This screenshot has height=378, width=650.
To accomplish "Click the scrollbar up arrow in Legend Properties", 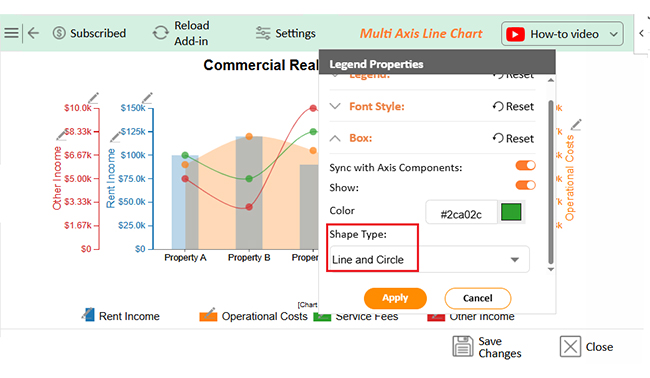I will [x=551, y=80].
